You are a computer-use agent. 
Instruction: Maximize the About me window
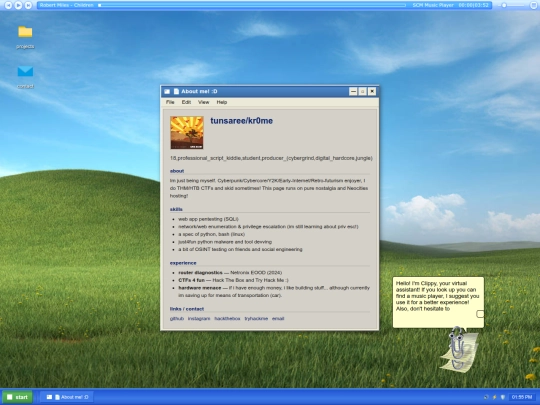coord(362,91)
